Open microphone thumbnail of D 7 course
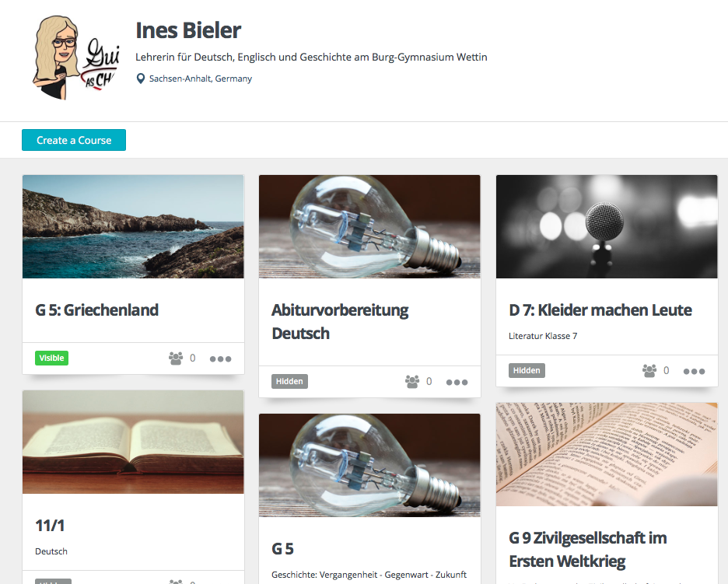The width and height of the screenshot is (728, 584). (607, 226)
